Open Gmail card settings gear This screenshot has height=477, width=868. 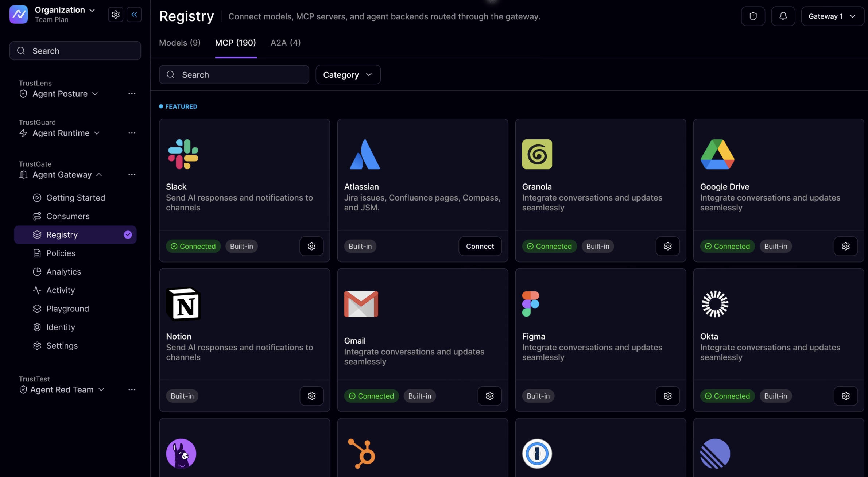490,396
